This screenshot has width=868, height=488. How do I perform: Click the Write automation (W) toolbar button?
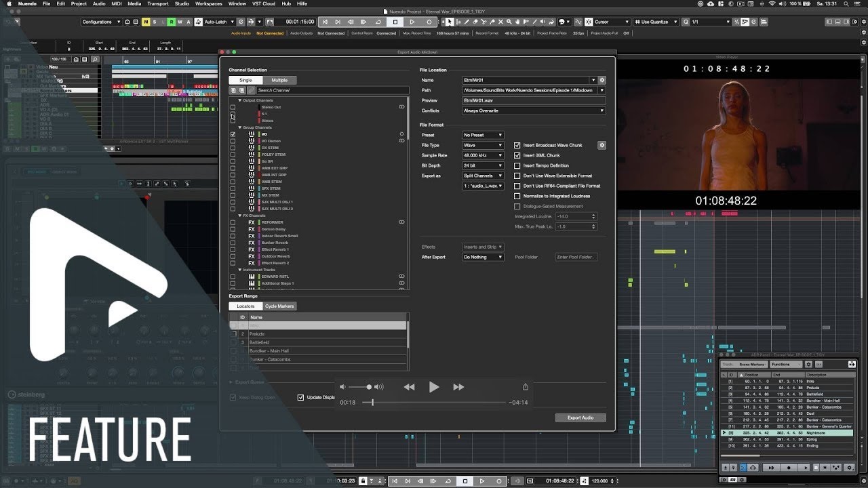tap(180, 22)
